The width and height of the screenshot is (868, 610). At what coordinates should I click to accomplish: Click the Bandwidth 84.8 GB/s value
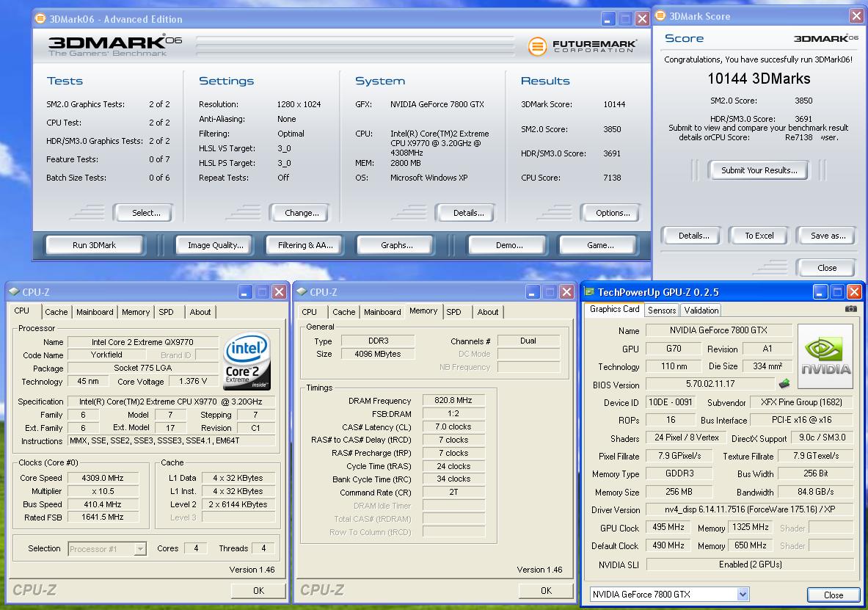pyautogui.click(x=815, y=491)
